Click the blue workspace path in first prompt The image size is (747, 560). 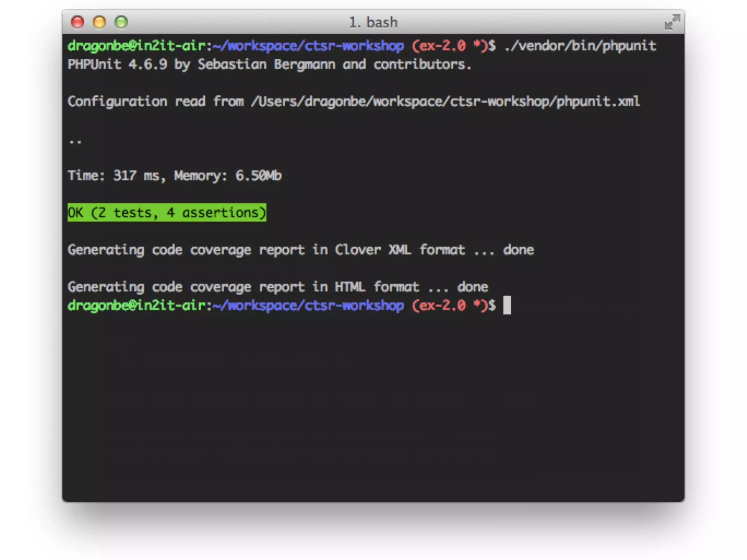(309, 46)
